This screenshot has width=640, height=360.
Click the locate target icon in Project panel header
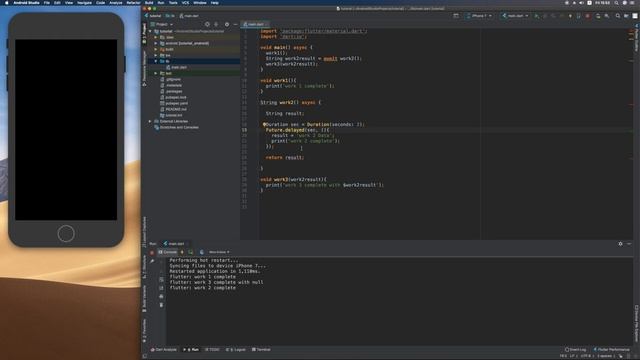[207, 24]
